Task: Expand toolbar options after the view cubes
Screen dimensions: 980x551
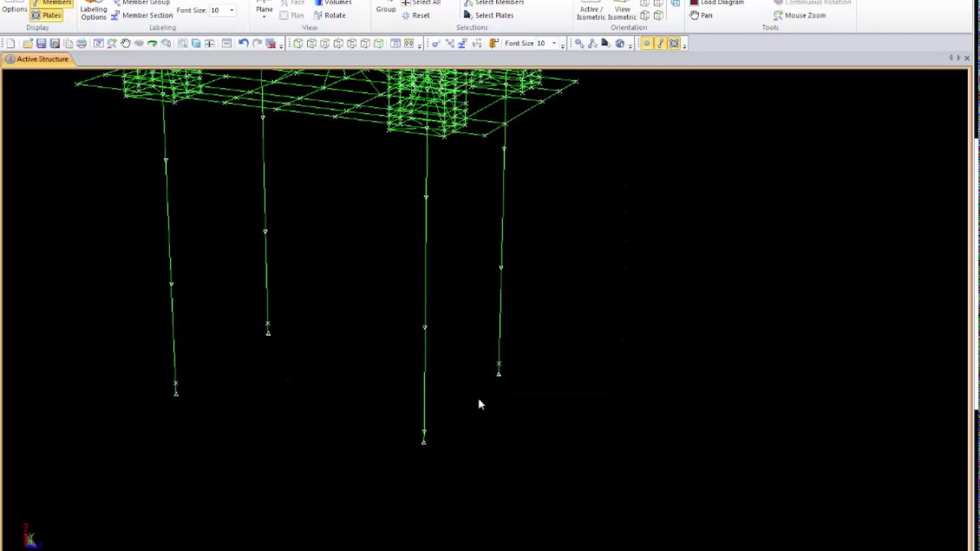Action: tap(420, 44)
